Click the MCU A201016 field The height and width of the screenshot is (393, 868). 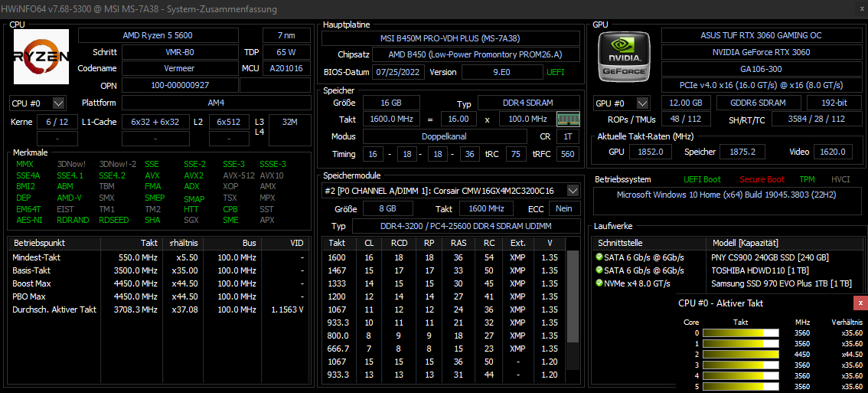(286, 68)
